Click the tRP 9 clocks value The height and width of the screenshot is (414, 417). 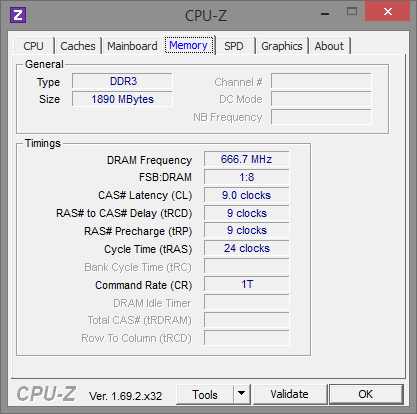pos(247,230)
